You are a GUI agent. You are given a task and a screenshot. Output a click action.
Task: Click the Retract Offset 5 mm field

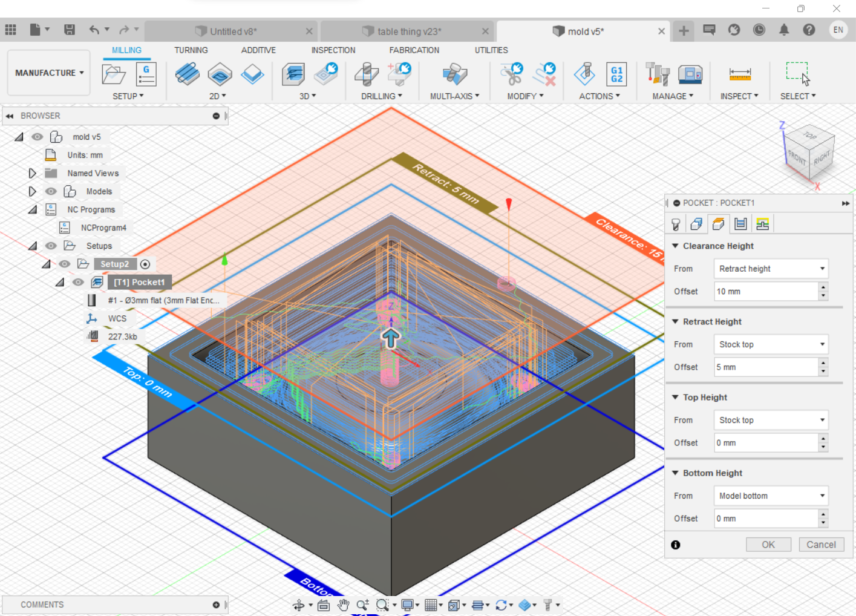click(766, 367)
